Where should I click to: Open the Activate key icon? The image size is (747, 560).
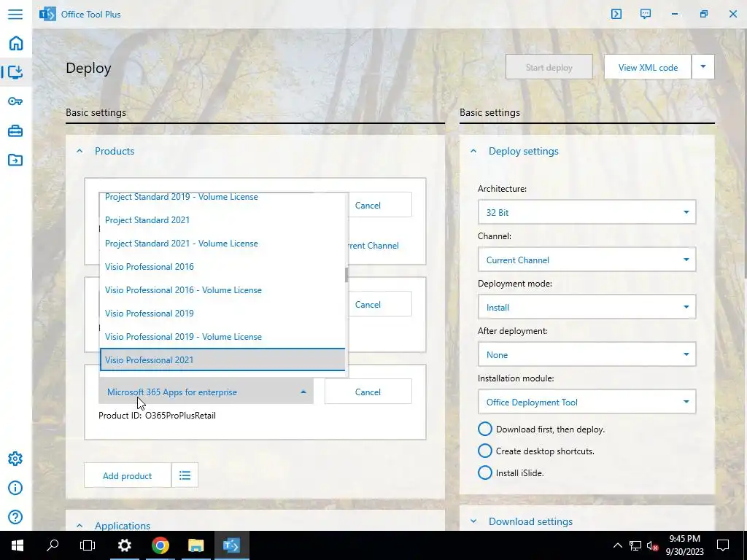point(15,101)
